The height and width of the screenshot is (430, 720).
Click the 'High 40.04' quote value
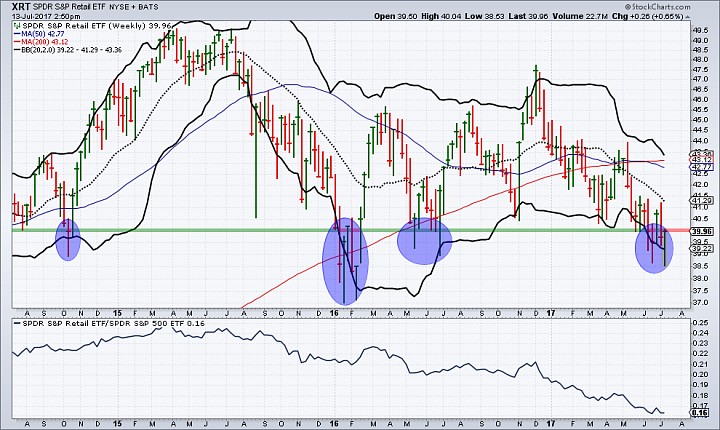(x=439, y=16)
